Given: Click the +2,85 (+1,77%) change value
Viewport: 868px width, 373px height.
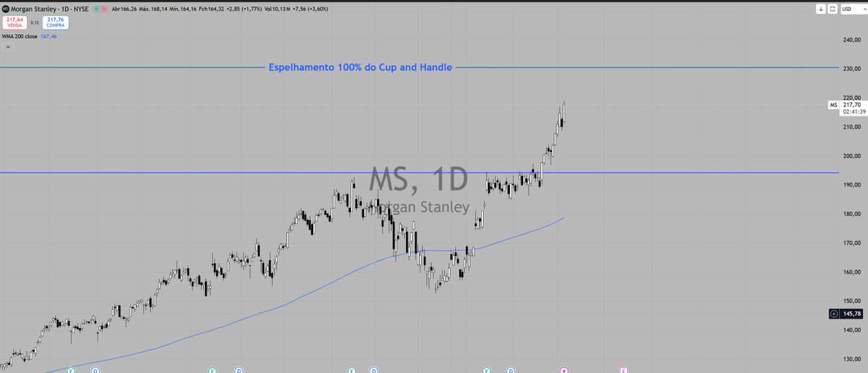Looking at the screenshot, I should tap(244, 9).
